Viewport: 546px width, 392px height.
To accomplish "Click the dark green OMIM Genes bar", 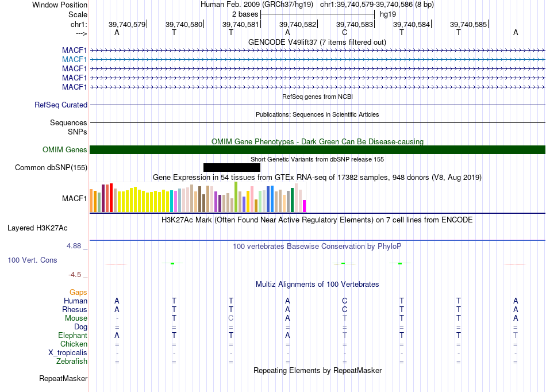I will click(x=317, y=149).
